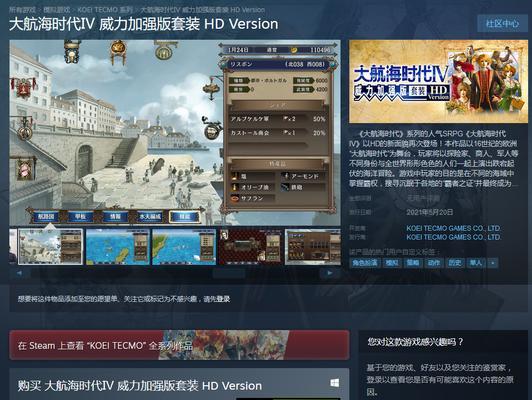
Task: Select the second sea map screenshot thumbnail
Action: 117,247
